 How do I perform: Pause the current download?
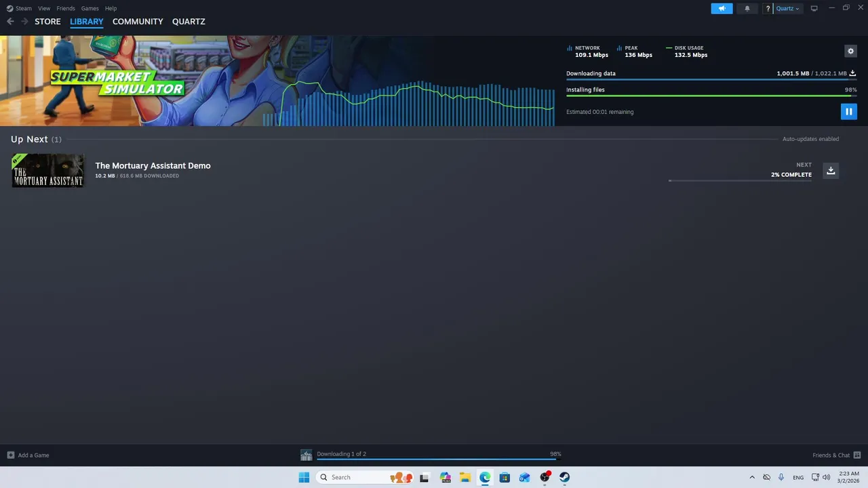pyautogui.click(x=848, y=111)
